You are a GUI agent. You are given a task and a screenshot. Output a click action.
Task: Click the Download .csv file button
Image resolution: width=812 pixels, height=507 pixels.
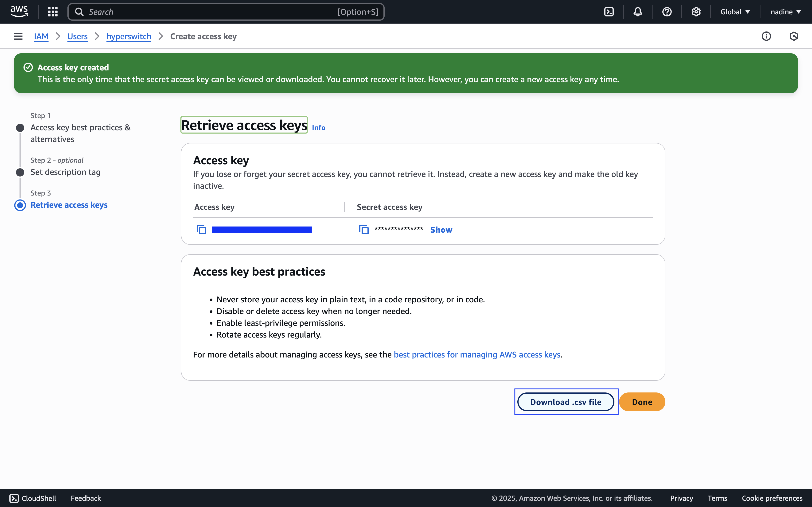[565, 402]
